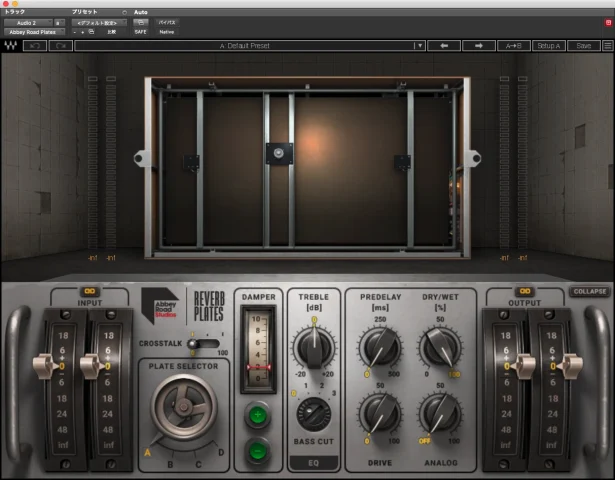Decrease damper with green minus button
Viewport: 615px width, 480px height.
click(257, 451)
